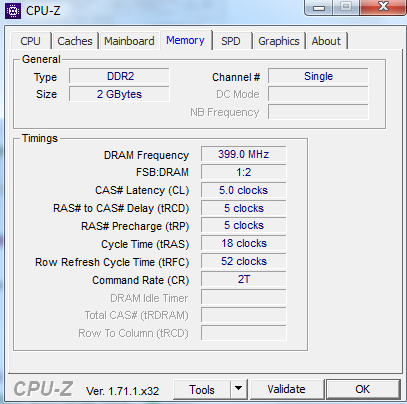
Task: Click the Validate button
Action: [x=286, y=389]
